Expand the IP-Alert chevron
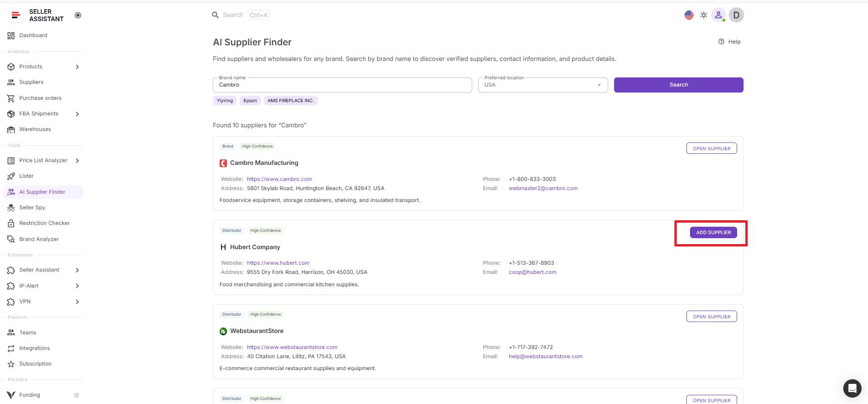Screen dimensions: 868x404 [77, 286]
